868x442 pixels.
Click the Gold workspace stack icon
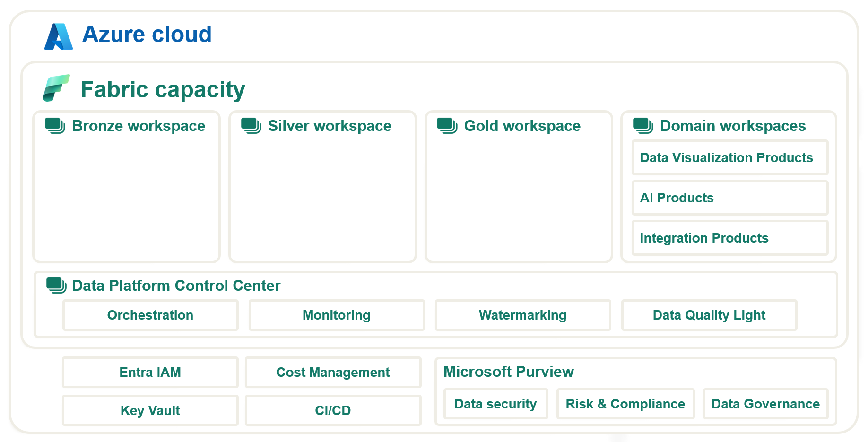click(x=447, y=126)
